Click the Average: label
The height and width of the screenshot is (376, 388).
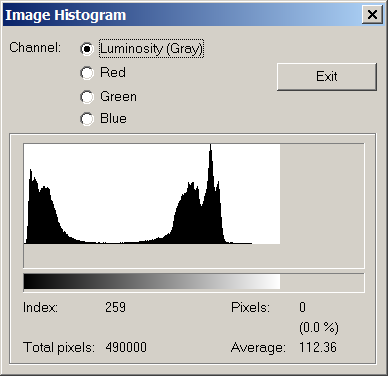click(x=258, y=348)
